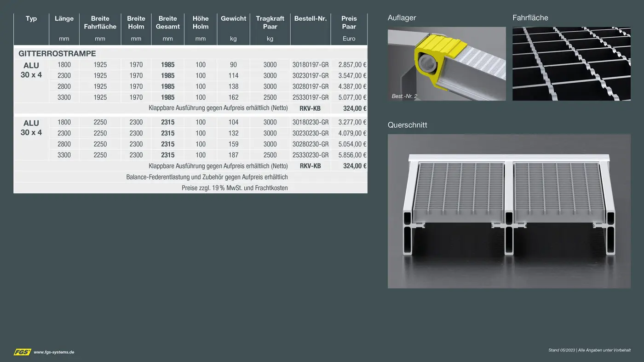This screenshot has height=362, width=644.
Task: Select order number 30280230-GR
Action: 310,144
